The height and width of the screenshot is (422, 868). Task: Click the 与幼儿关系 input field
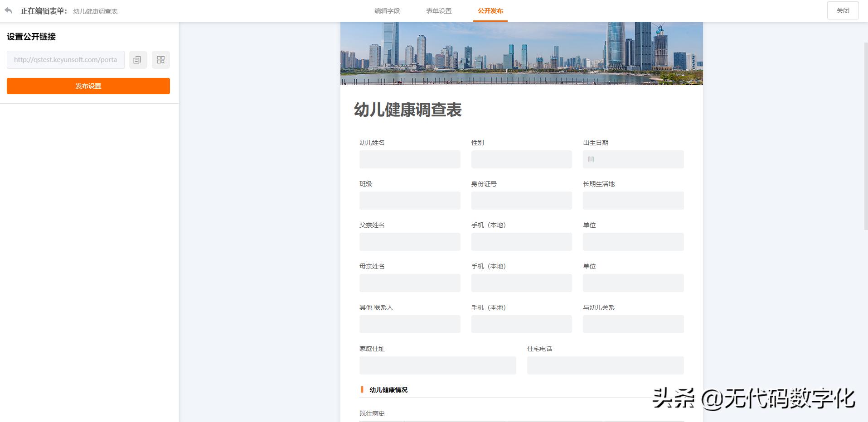coord(633,324)
